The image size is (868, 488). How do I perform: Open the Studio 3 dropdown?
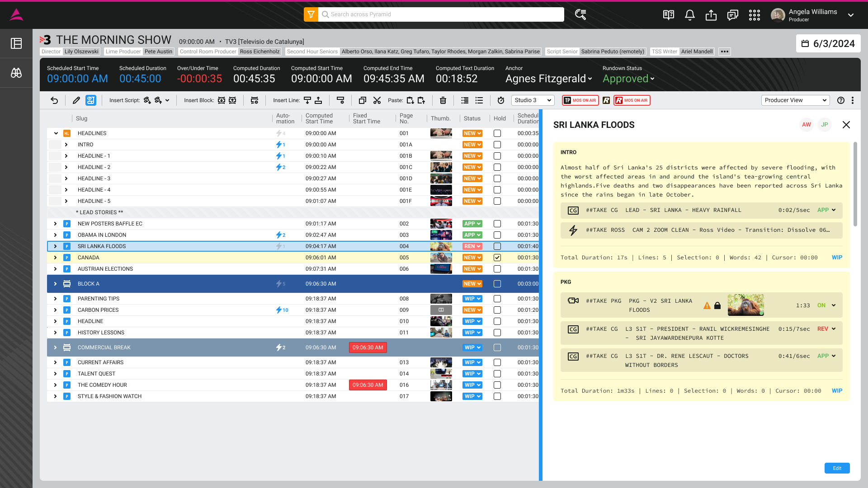coord(533,100)
